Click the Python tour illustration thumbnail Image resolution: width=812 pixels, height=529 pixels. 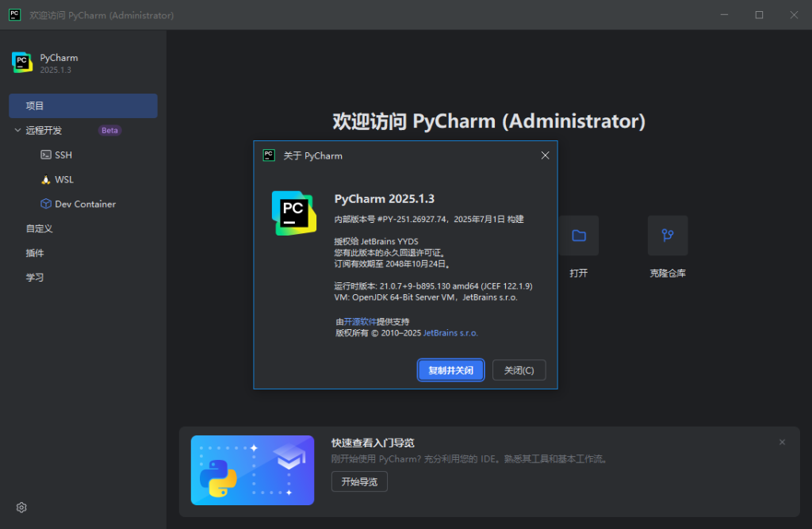click(253, 470)
